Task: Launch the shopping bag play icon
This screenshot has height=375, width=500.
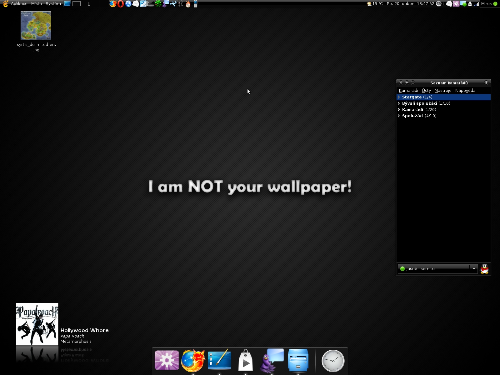Action: [x=245, y=360]
